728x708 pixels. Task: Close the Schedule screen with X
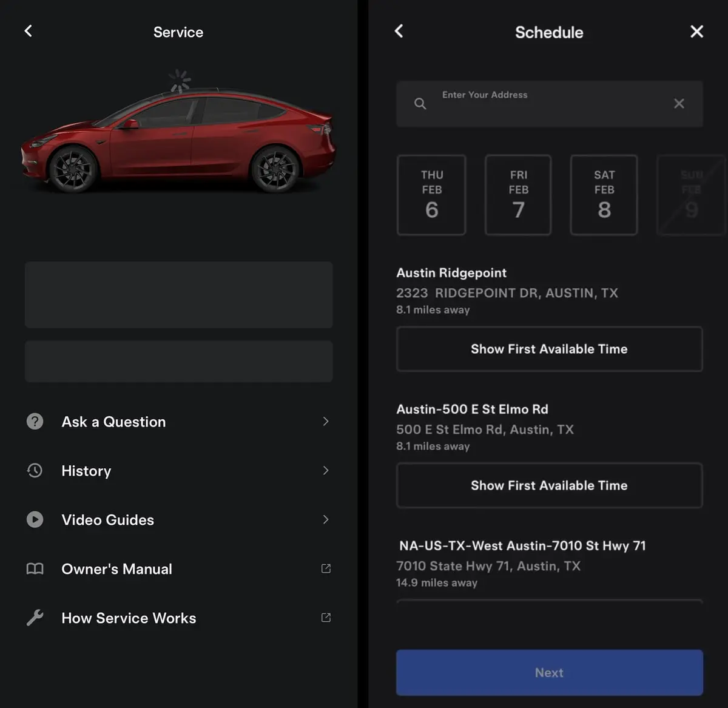click(x=697, y=32)
